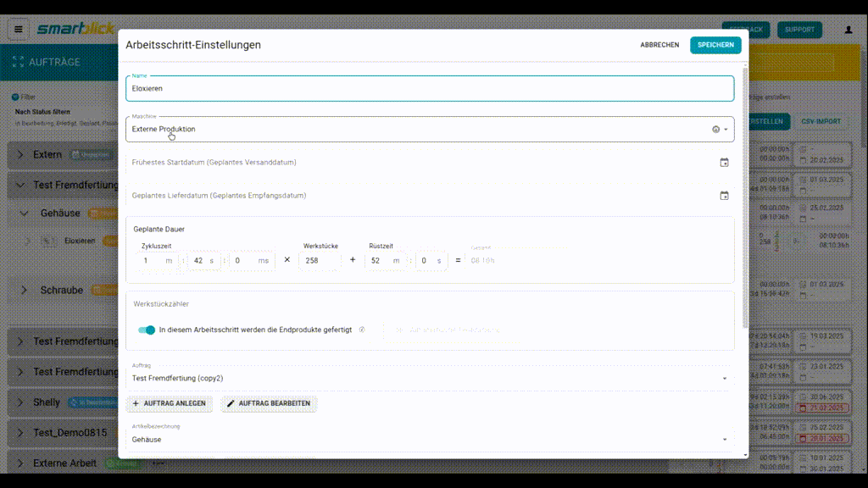Open the Maschine dropdown arrow

726,130
